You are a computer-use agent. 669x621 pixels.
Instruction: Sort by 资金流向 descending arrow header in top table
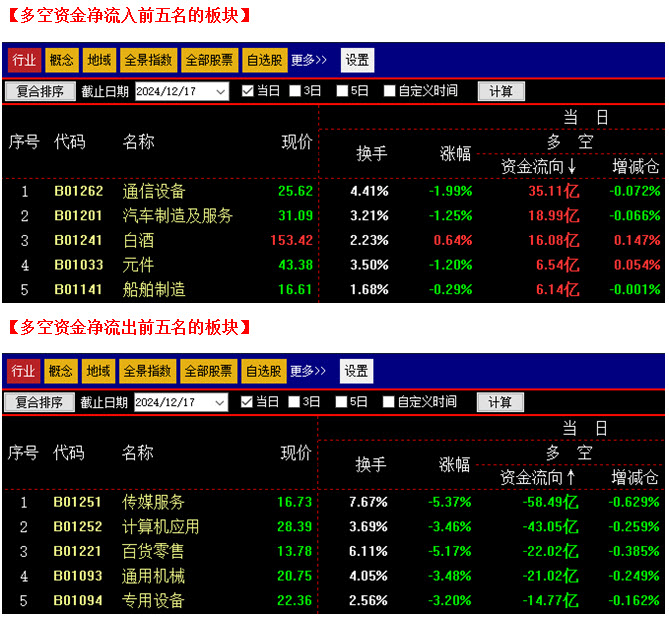[538, 166]
